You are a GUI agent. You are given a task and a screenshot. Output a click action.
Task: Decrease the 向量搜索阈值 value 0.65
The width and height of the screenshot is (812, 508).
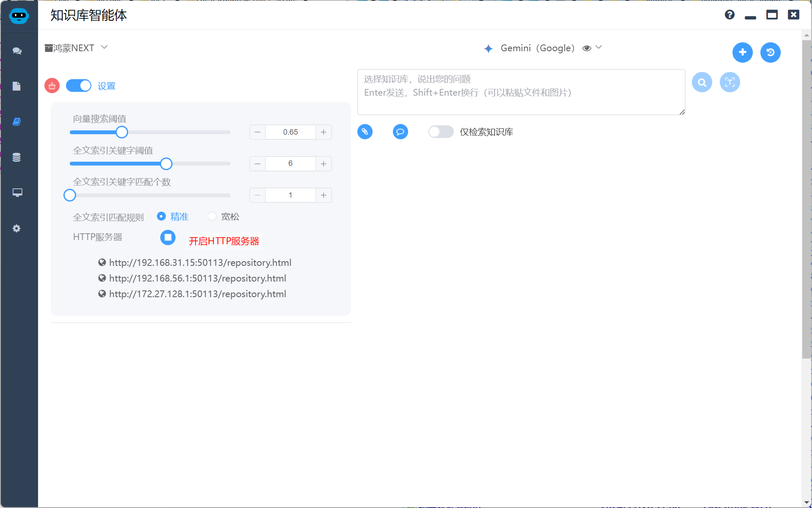[x=258, y=132]
